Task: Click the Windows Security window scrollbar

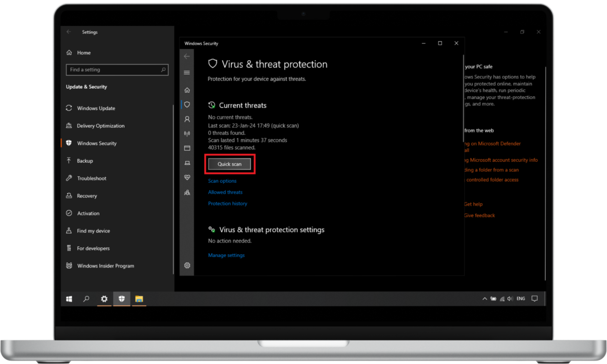Action: point(463,98)
